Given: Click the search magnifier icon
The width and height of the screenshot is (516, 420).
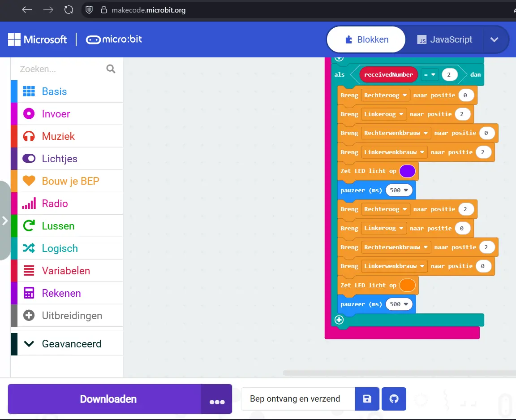Looking at the screenshot, I should click(111, 69).
